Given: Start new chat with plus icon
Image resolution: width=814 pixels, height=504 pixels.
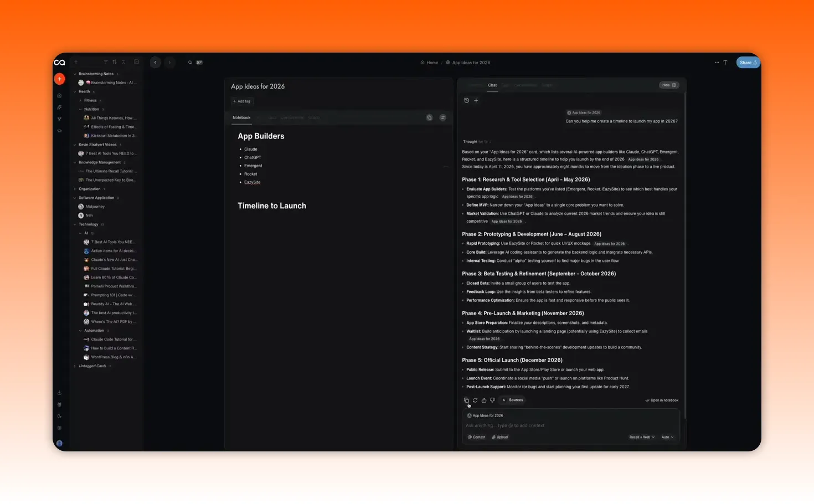Looking at the screenshot, I should [476, 100].
